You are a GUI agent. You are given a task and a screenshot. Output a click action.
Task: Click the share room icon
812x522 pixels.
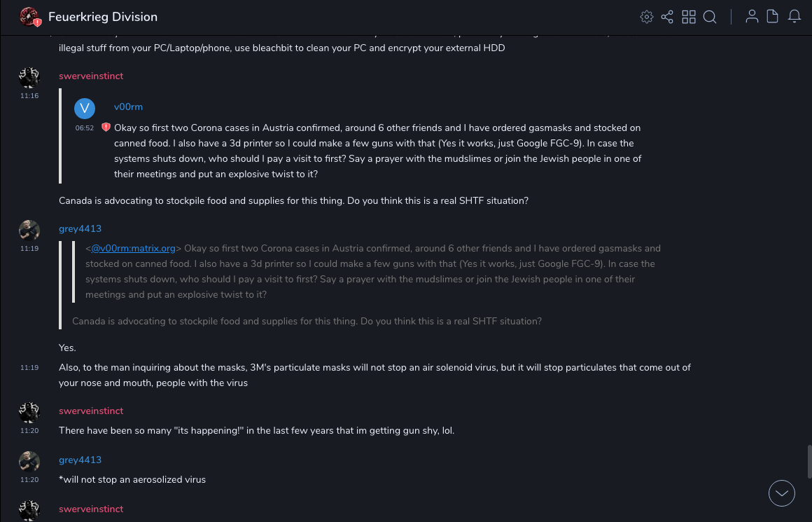click(667, 17)
